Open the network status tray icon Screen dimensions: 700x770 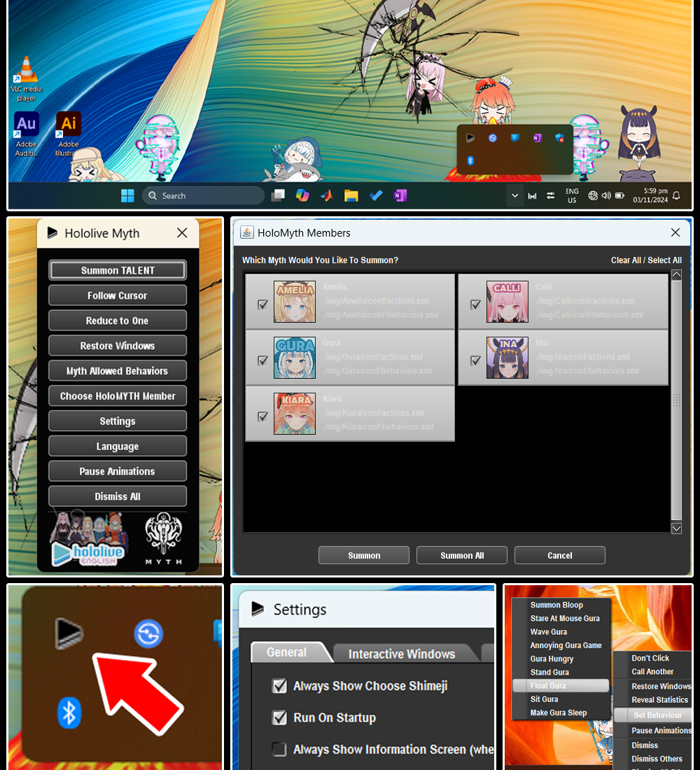pos(593,195)
